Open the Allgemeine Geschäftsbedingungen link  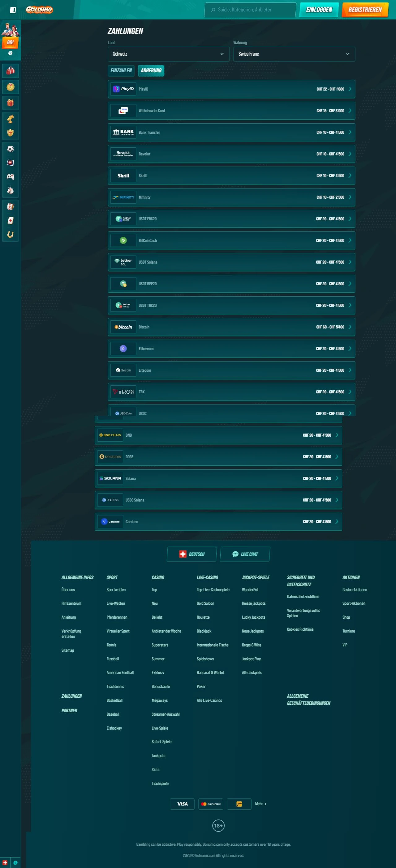coord(308,700)
